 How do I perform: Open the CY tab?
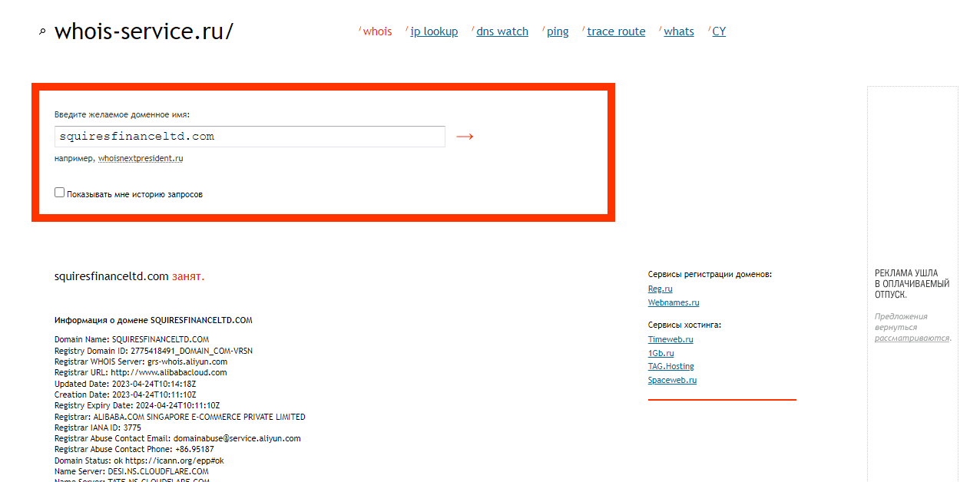click(719, 31)
